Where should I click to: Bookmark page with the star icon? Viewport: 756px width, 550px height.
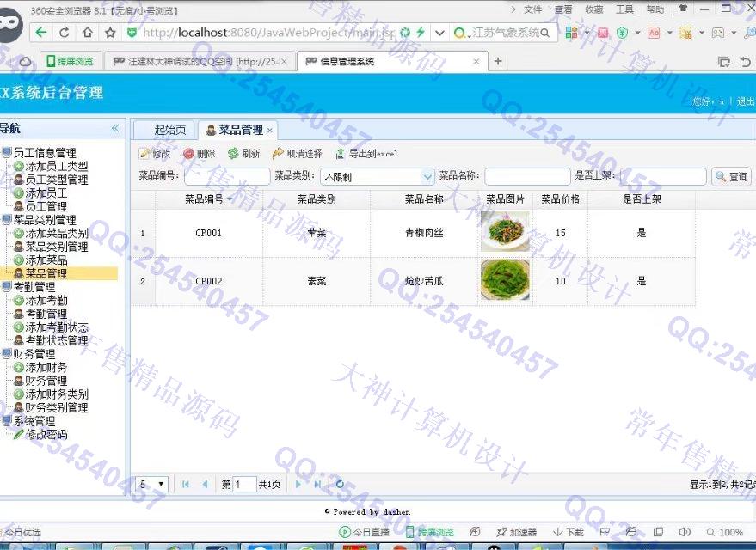(x=110, y=33)
